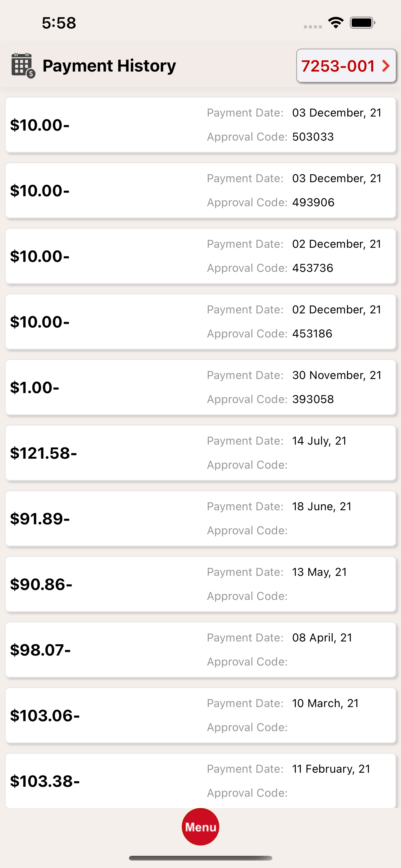This screenshot has height=868, width=401.
Task: Select the $103.38 payment from 11 February
Action: pos(200,781)
